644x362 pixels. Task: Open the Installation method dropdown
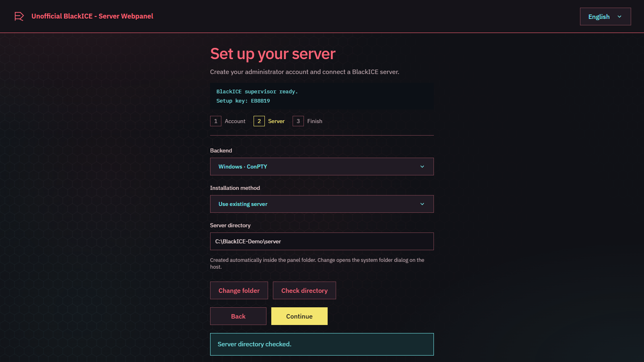point(322,204)
